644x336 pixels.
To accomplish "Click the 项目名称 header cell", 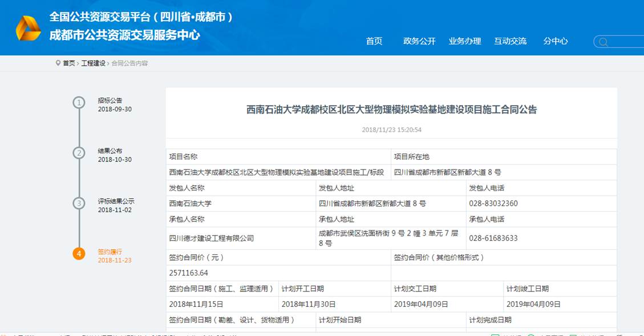I will [278, 156].
